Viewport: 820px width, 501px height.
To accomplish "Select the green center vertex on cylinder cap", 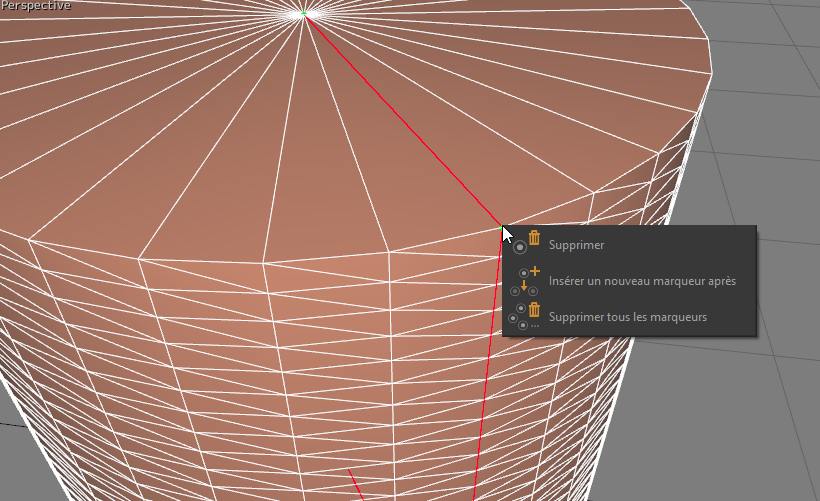I will click(x=305, y=14).
